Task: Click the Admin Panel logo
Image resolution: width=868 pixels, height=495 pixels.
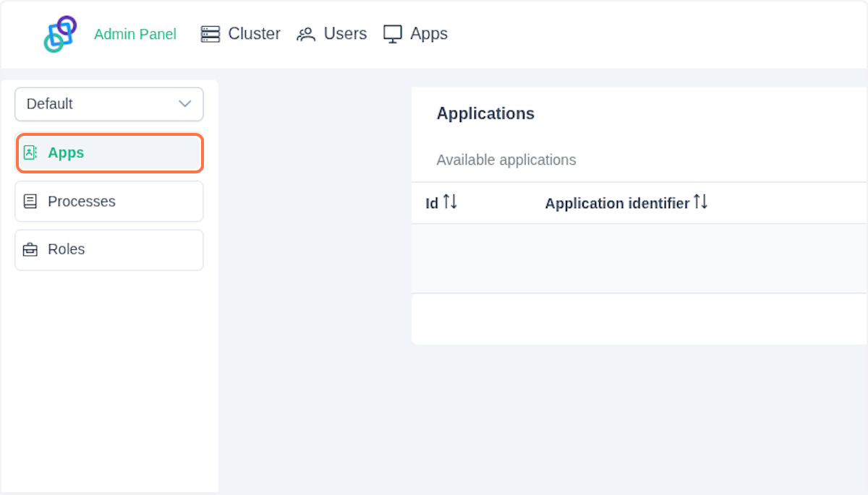Action: (x=61, y=33)
